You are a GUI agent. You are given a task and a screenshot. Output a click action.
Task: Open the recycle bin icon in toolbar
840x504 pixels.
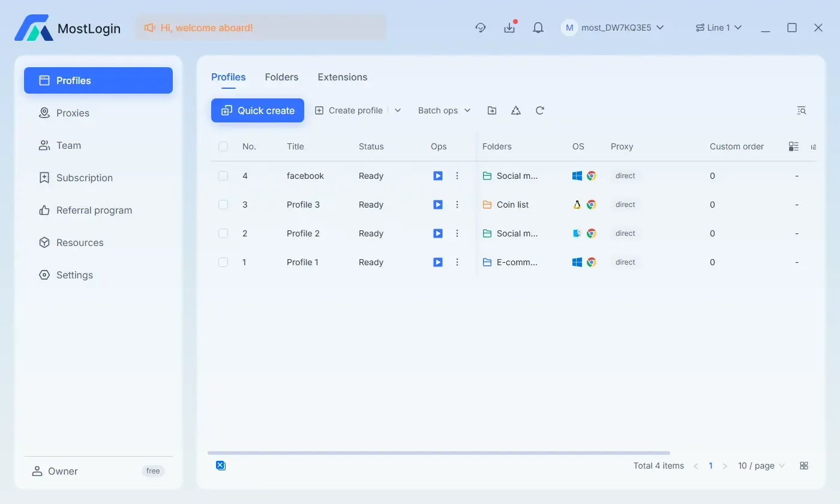click(516, 110)
